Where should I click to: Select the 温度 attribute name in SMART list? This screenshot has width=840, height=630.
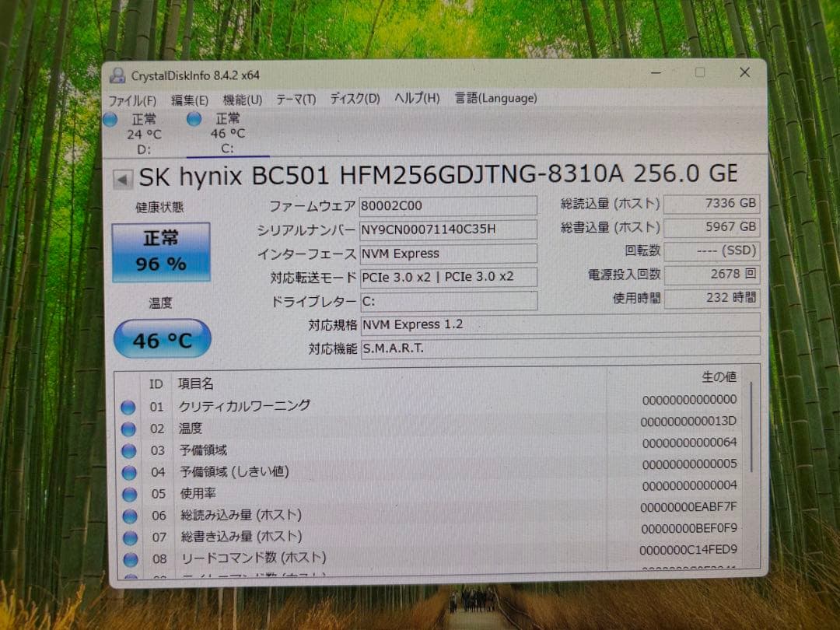[x=191, y=428]
